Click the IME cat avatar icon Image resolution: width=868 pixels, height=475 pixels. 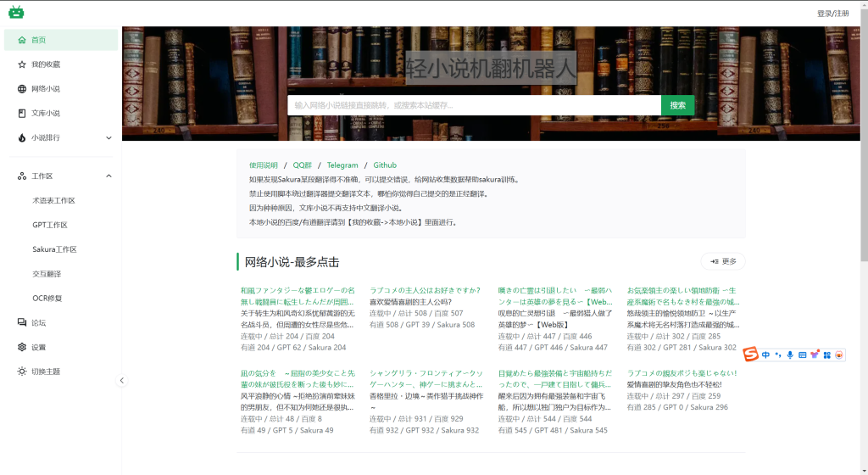click(839, 355)
